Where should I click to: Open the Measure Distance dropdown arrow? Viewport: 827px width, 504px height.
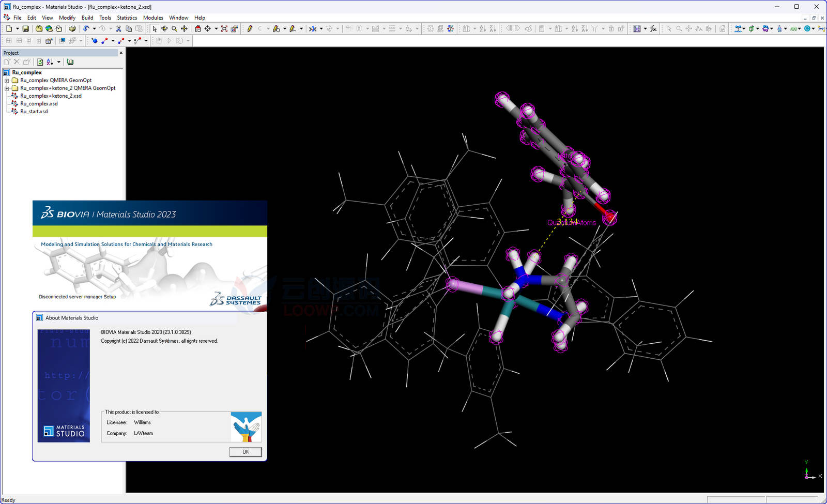click(113, 40)
